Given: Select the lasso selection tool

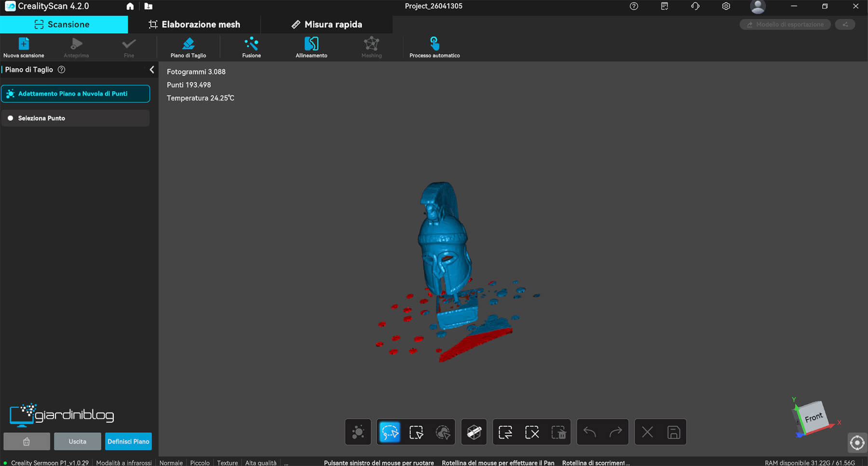Looking at the screenshot, I should 390,432.
